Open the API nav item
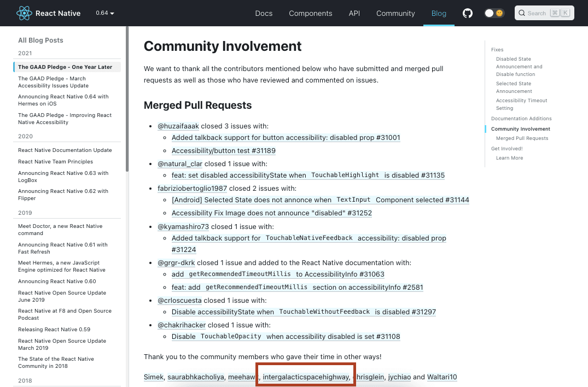Screen dimensions: 588x387 click(x=354, y=13)
